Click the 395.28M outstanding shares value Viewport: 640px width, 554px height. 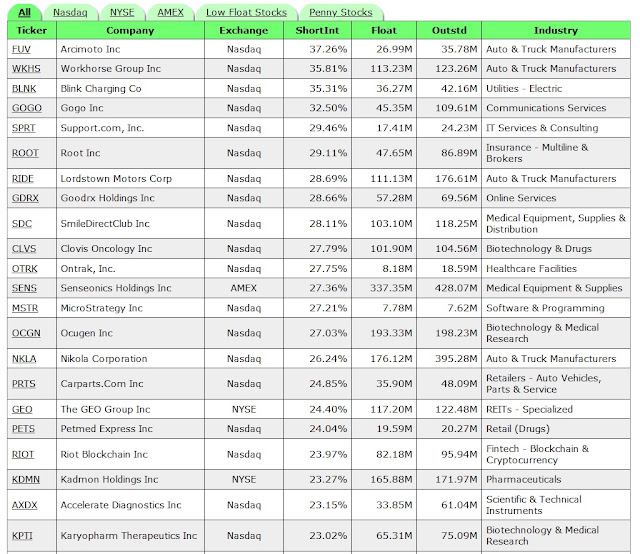pos(456,359)
